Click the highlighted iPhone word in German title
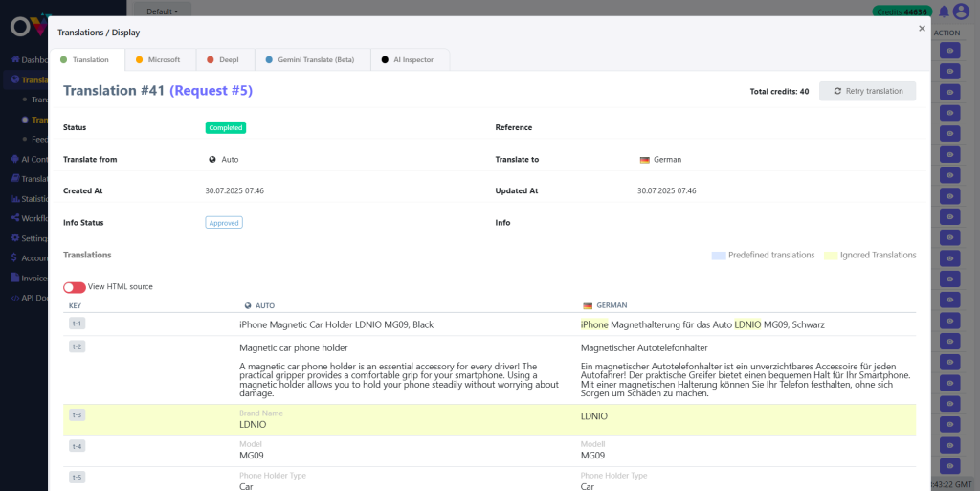The width and height of the screenshot is (980, 491). point(594,324)
